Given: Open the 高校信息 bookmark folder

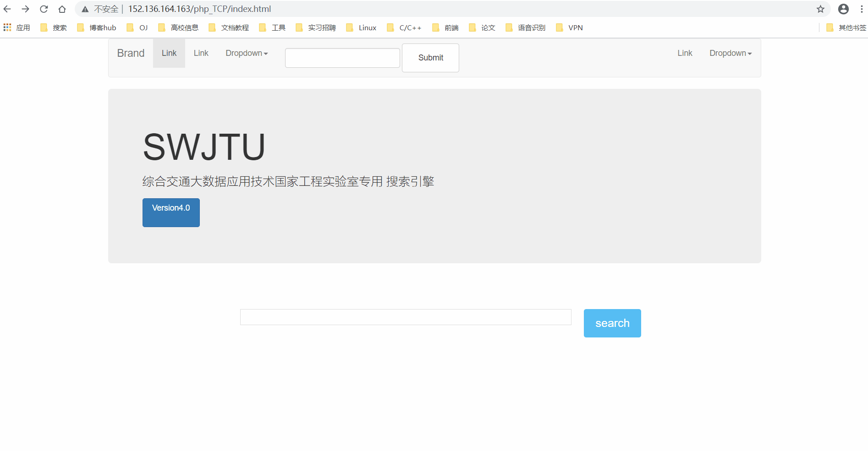Looking at the screenshot, I should click(x=178, y=27).
